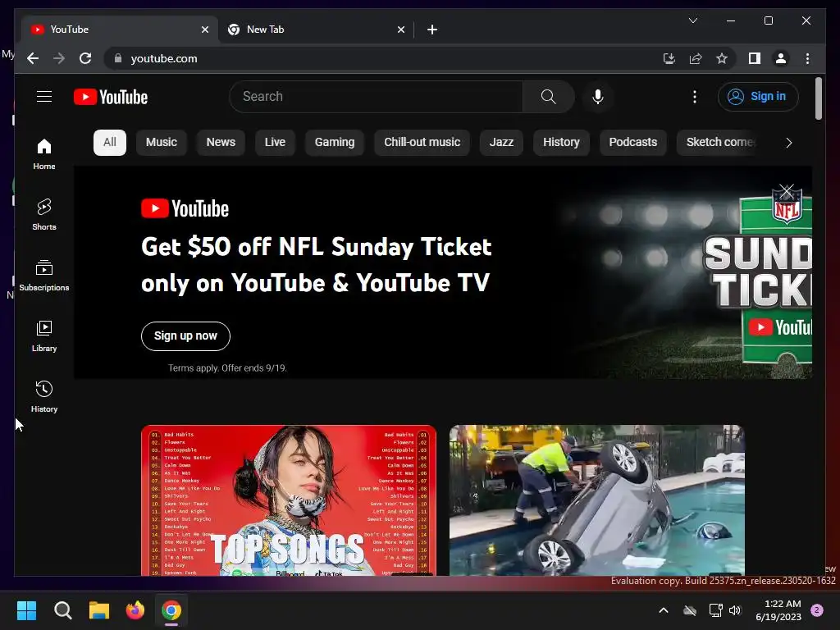840x630 pixels.
Task: Open File Explorer from taskbar
Action: click(99, 610)
